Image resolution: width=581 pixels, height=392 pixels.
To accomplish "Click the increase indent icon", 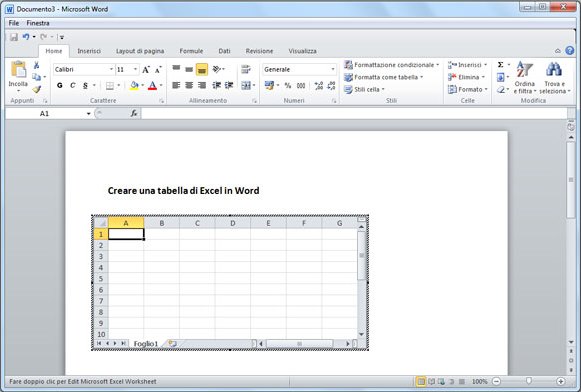I will pyautogui.click(x=229, y=86).
